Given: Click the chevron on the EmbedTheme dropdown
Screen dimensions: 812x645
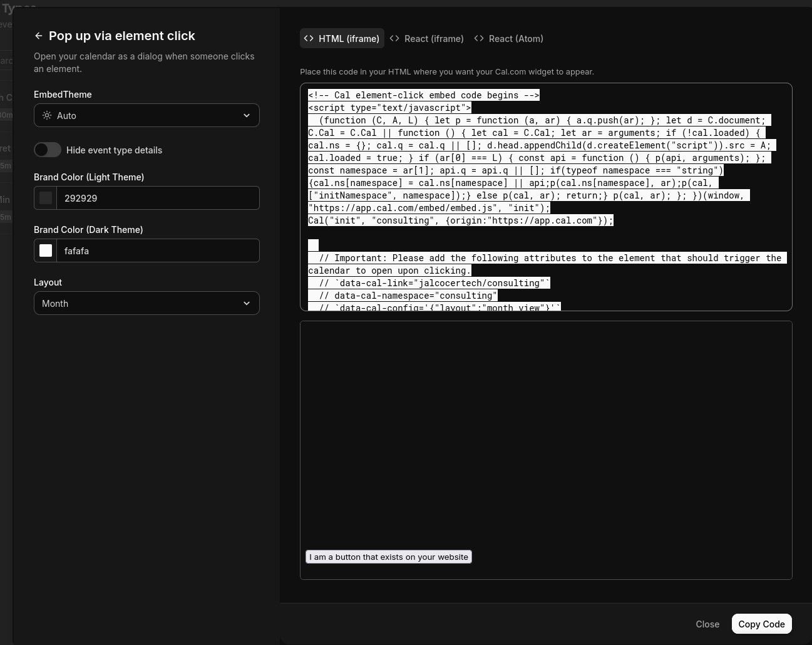Looking at the screenshot, I should coord(247,115).
